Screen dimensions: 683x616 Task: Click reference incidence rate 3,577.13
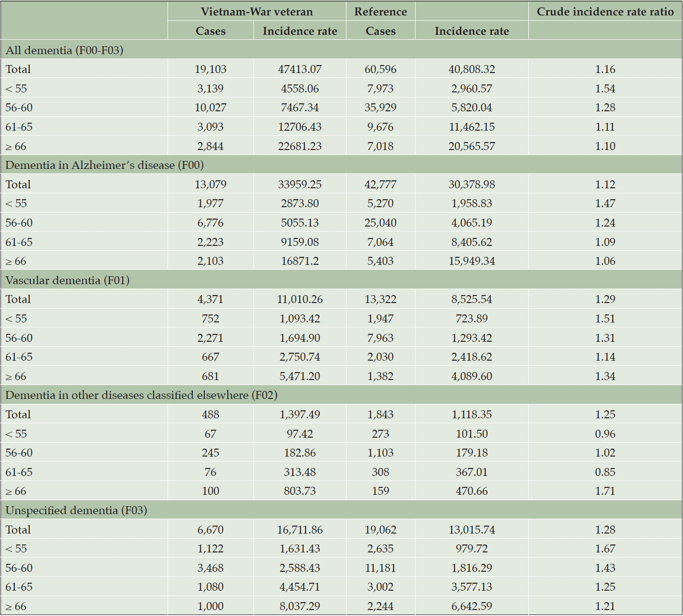point(472,587)
